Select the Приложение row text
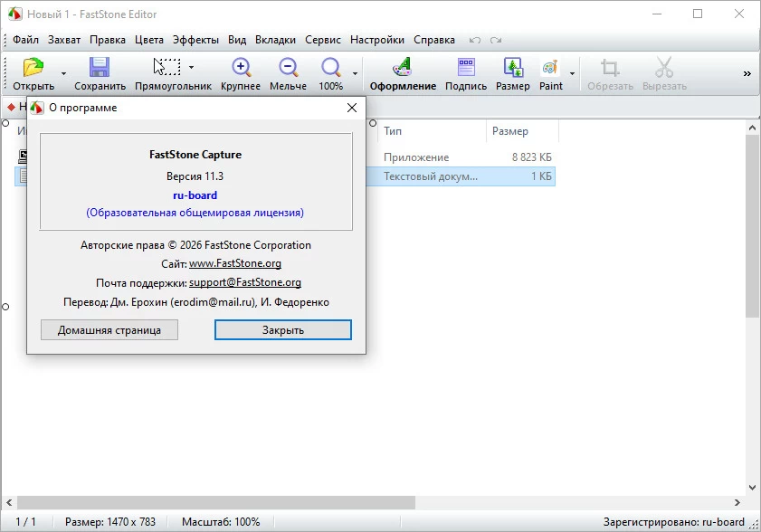This screenshot has height=532, width=761. click(416, 157)
